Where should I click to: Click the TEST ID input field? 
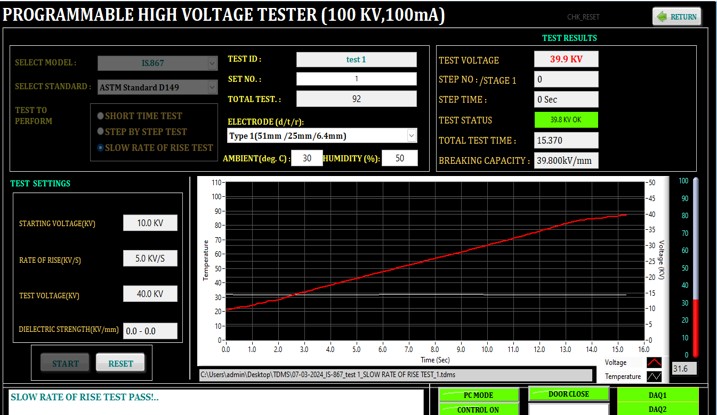tap(356, 59)
